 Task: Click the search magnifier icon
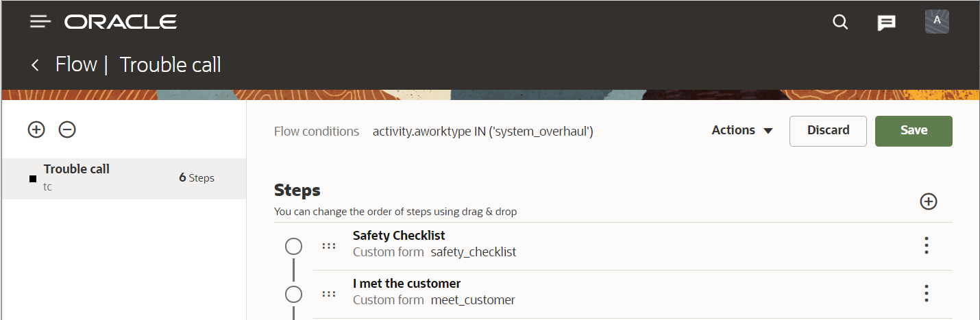(x=840, y=22)
